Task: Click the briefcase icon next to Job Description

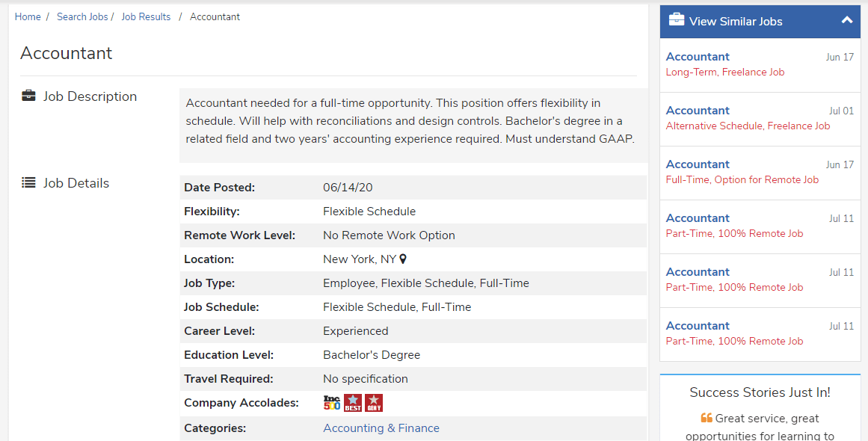Action: (28, 96)
